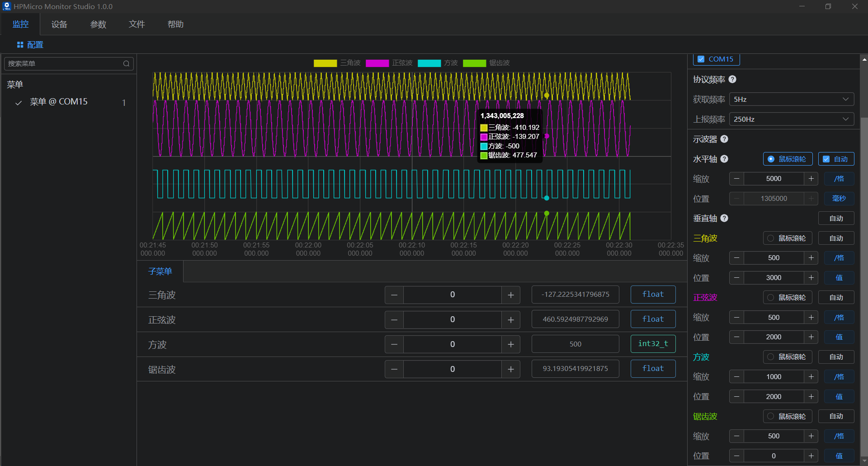Image resolution: width=868 pixels, height=466 pixels.
Task: Click 方波 缩放 /格 unit button
Action: click(839, 377)
